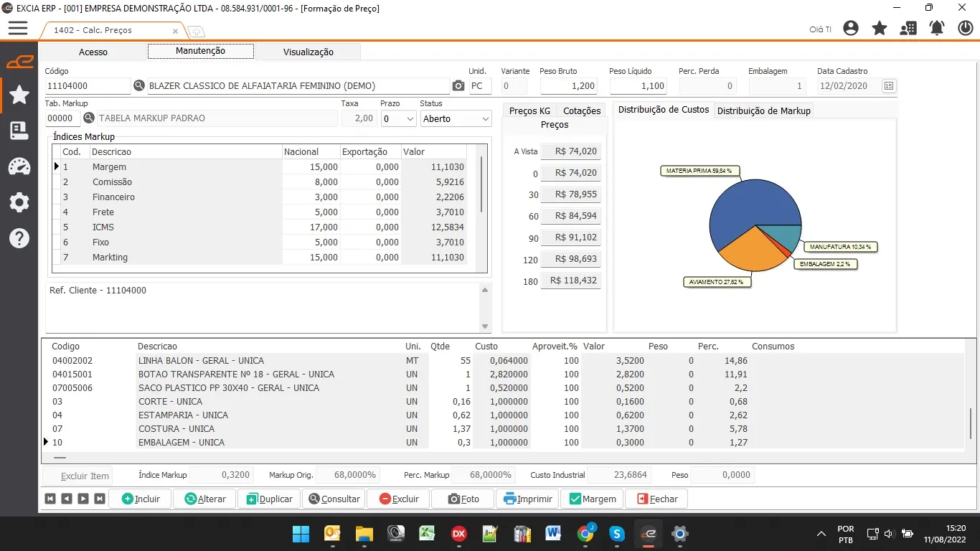Open favorites star in the left sidebar
The width and height of the screenshot is (980, 551).
click(19, 95)
